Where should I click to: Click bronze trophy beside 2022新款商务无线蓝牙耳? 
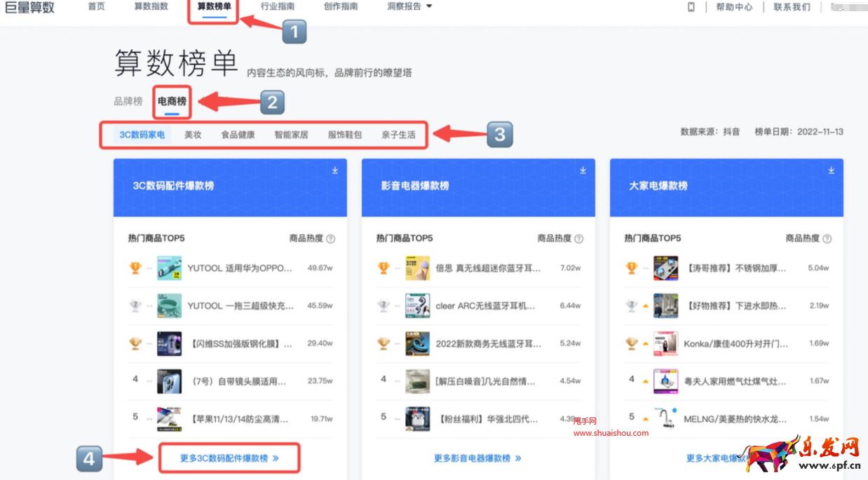pyautogui.click(x=384, y=343)
